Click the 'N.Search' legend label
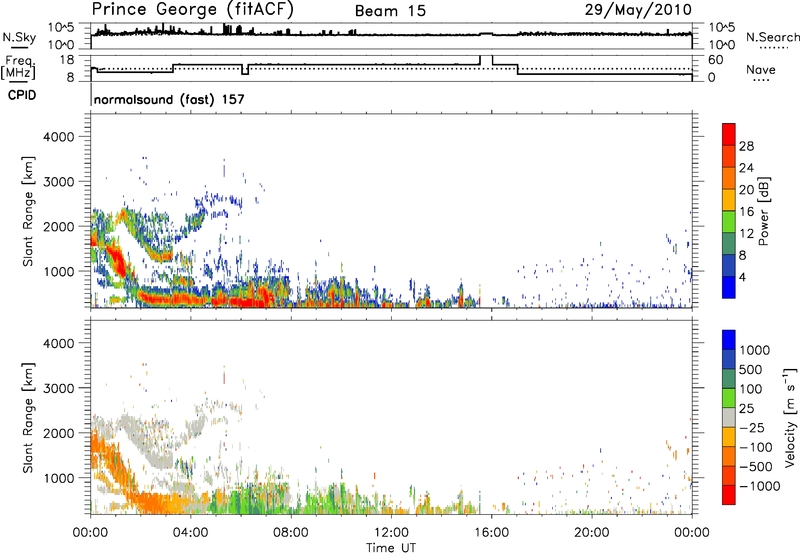 tap(772, 37)
